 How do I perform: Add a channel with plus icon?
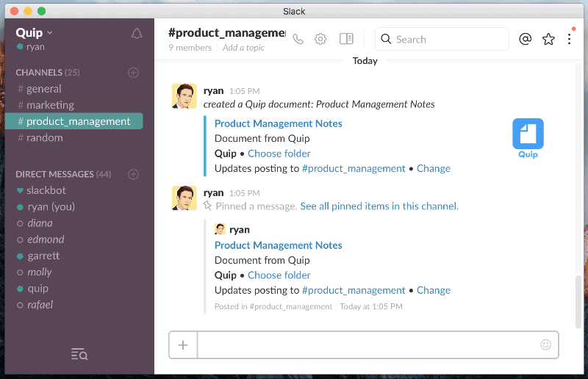click(x=133, y=73)
